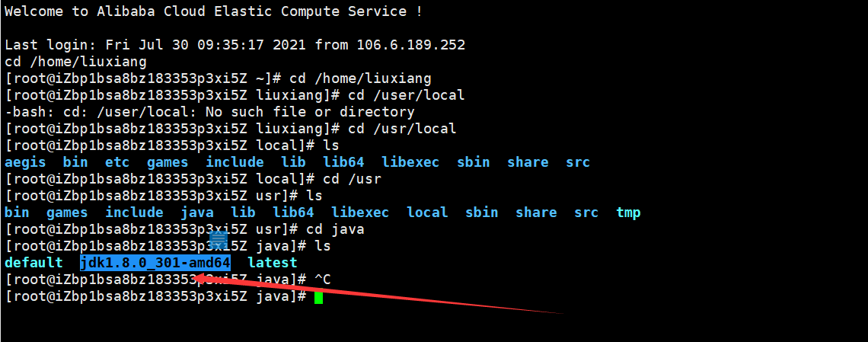Click the 'local' directory in usr listing
The width and height of the screenshot is (868, 342).
pyautogui.click(x=427, y=213)
